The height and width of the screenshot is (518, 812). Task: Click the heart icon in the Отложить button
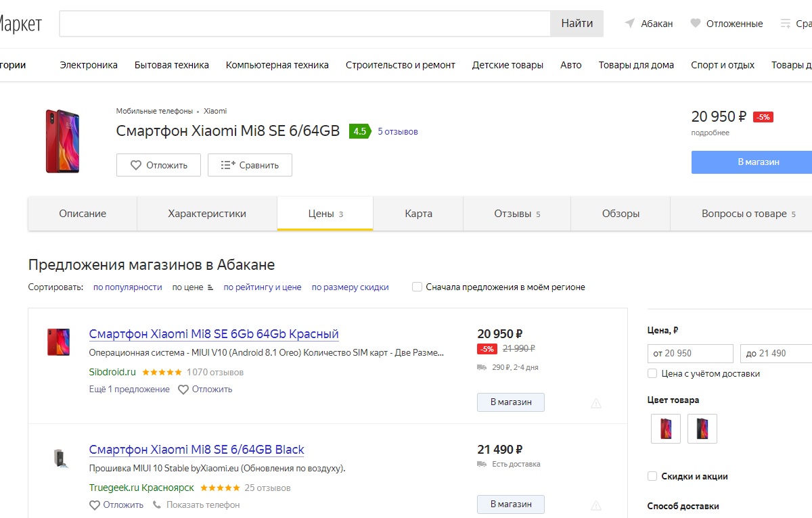click(x=135, y=165)
